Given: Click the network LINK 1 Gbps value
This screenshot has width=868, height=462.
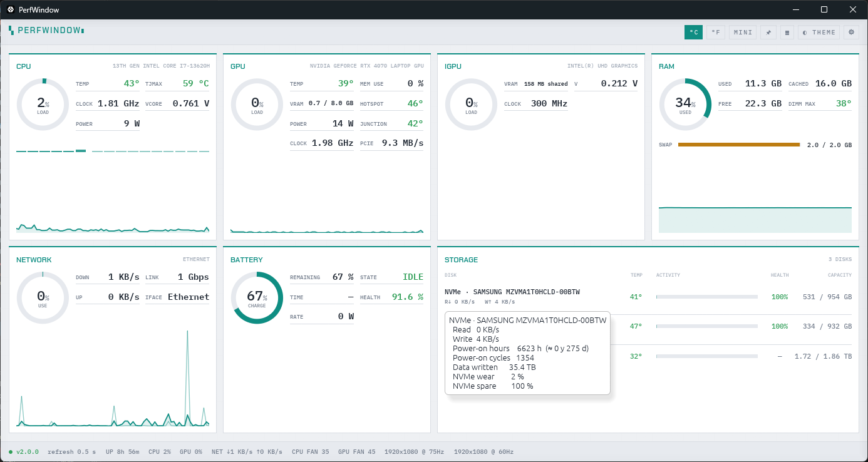Looking at the screenshot, I should (x=194, y=277).
